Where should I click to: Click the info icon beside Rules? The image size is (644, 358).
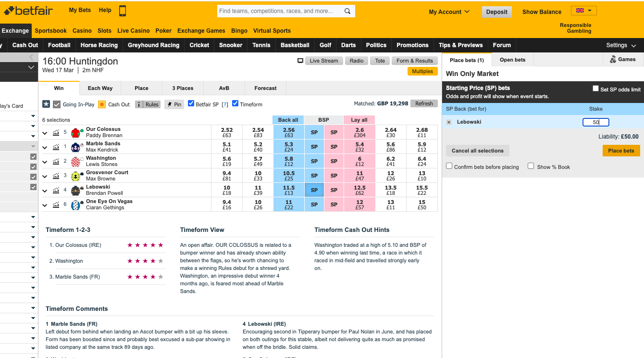pyautogui.click(x=139, y=104)
